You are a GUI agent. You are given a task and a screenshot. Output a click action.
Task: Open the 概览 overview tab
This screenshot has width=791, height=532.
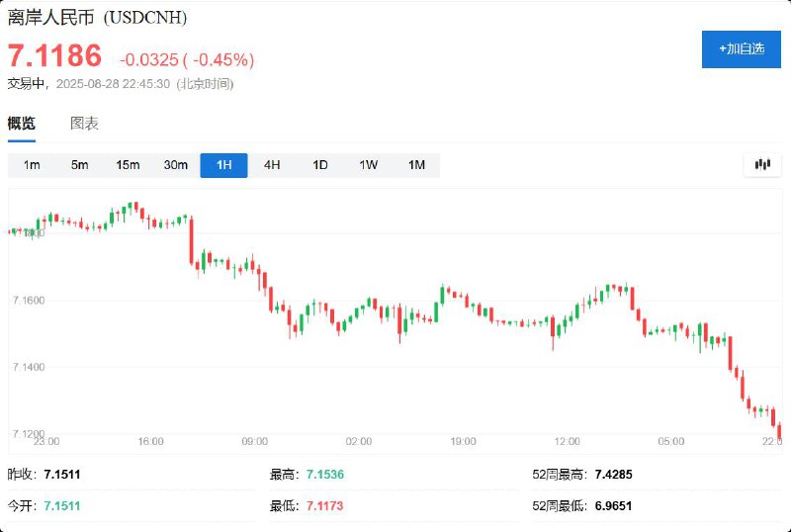(22, 124)
